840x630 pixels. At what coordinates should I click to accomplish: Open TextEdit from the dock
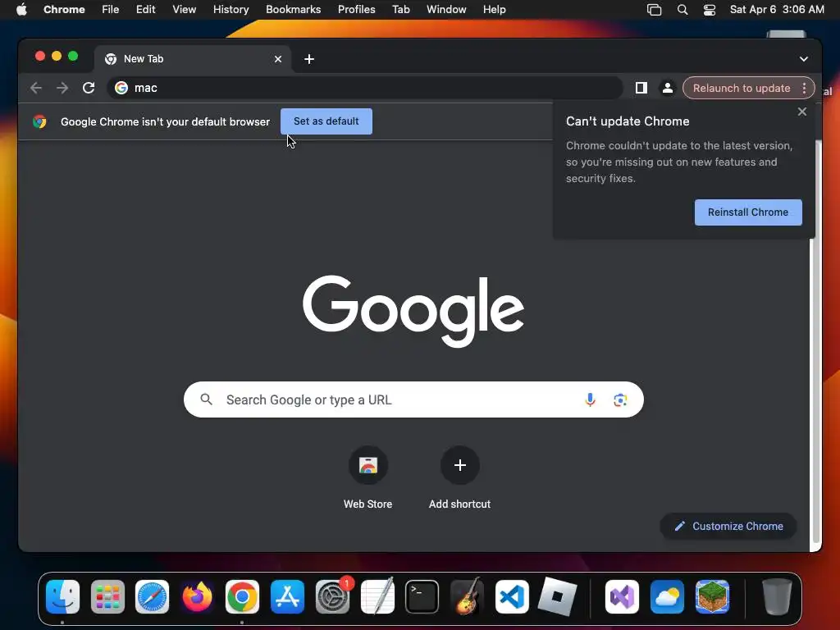377,597
